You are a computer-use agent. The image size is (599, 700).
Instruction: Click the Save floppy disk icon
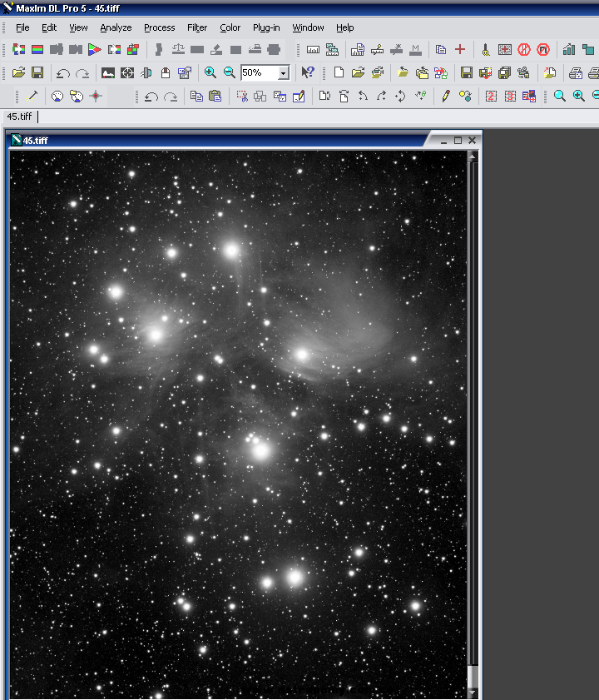pyautogui.click(x=37, y=73)
